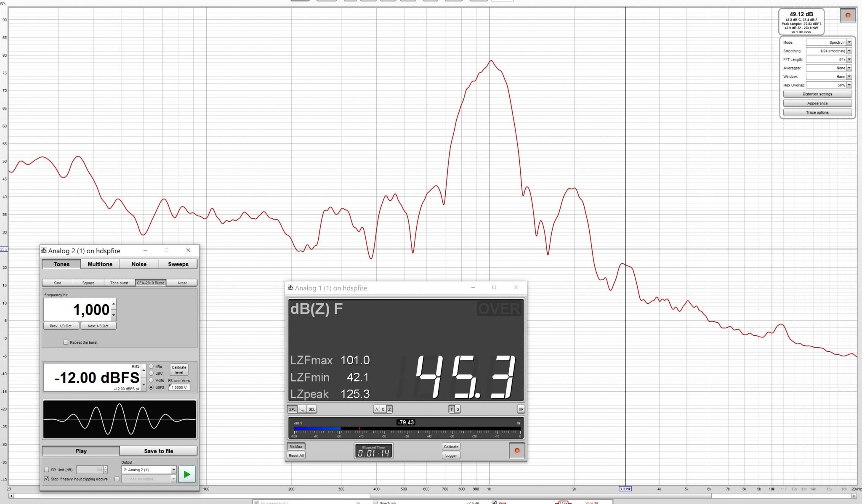This screenshot has height=504, width=862.
Task: Click Next 1/3 Oct. button
Action: tap(98, 326)
